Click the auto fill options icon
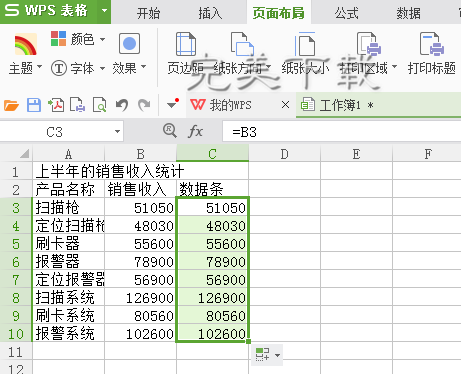The width and height of the screenshot is (461, 374). [262, 355]
